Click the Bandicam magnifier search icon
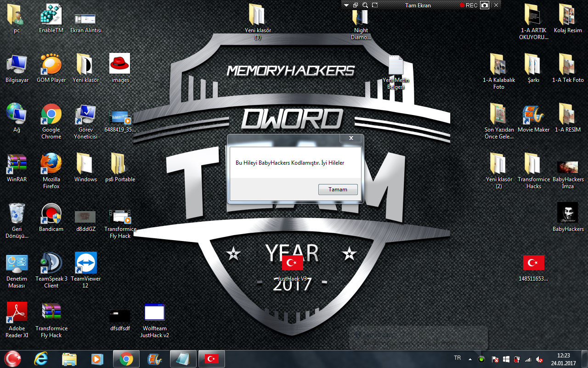The height and width of the screenshot is (368, 588). [365, 5]
